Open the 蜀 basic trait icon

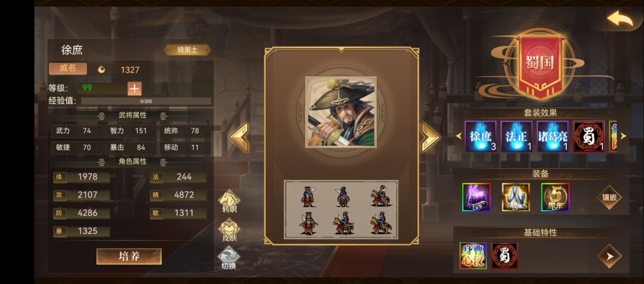[505, 255]
